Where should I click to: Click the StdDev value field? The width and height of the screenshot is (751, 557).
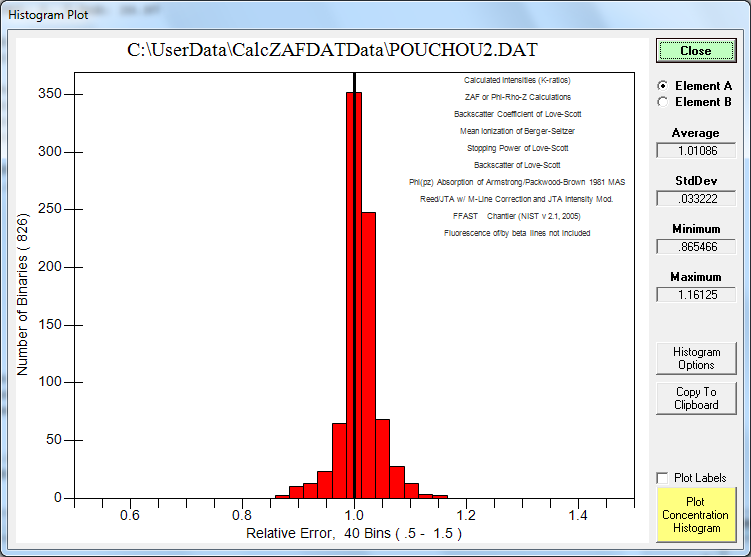(x=696, y=199)
